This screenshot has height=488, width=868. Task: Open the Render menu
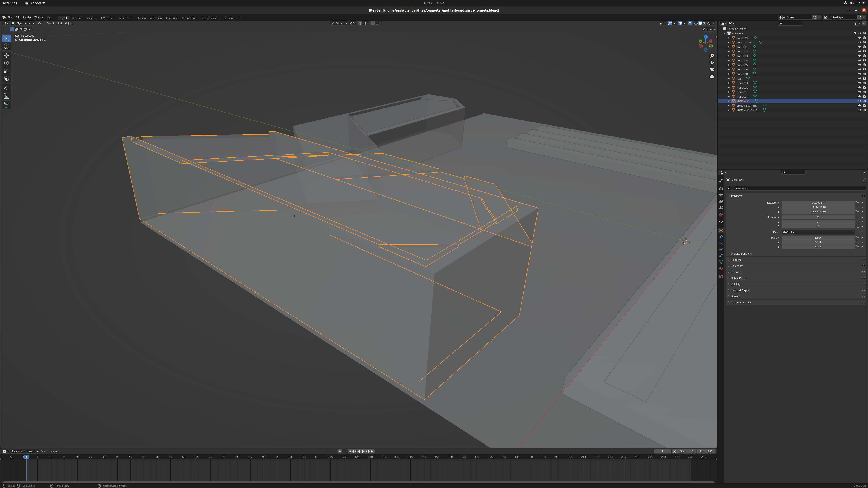[x=27, y=18]
